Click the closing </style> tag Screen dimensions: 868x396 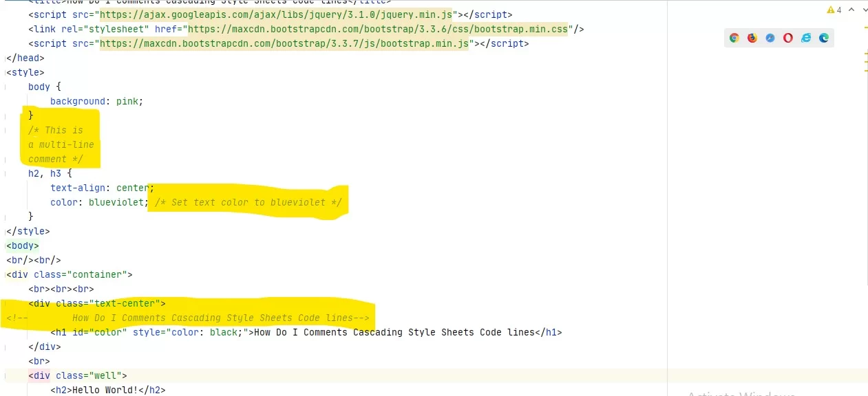28,231
